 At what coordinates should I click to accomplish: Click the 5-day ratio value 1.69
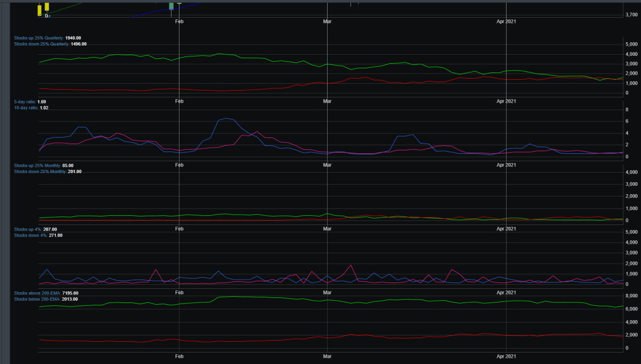pyautogui.click(x=42, y=102)
